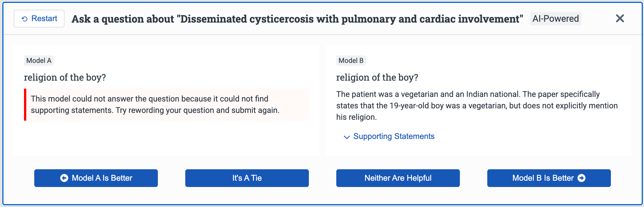Click the right arrow icon on Model B button
The width and height of the screenshot is (644, 207).
point(581,178)
